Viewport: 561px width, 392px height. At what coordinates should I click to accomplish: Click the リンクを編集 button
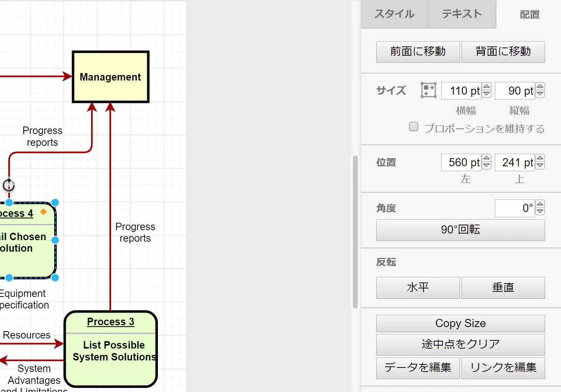(x=503, y=368)
